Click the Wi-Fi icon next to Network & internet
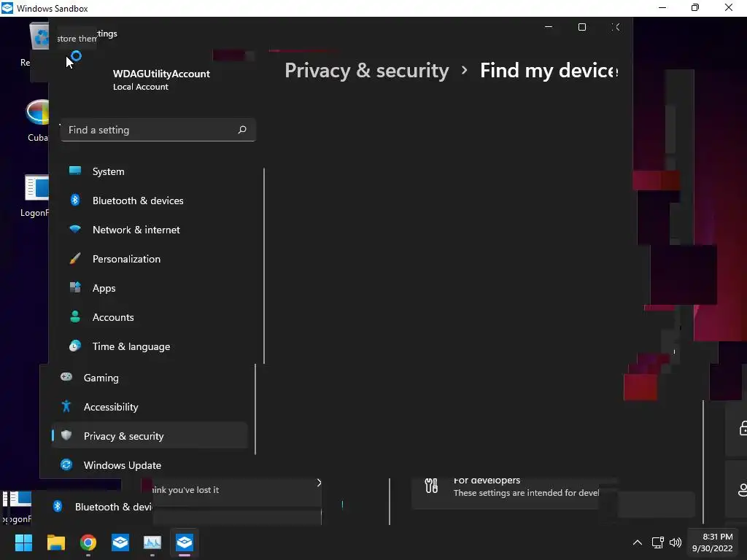The width and height of the screenshot is (747, 560). tap(75, 229)
